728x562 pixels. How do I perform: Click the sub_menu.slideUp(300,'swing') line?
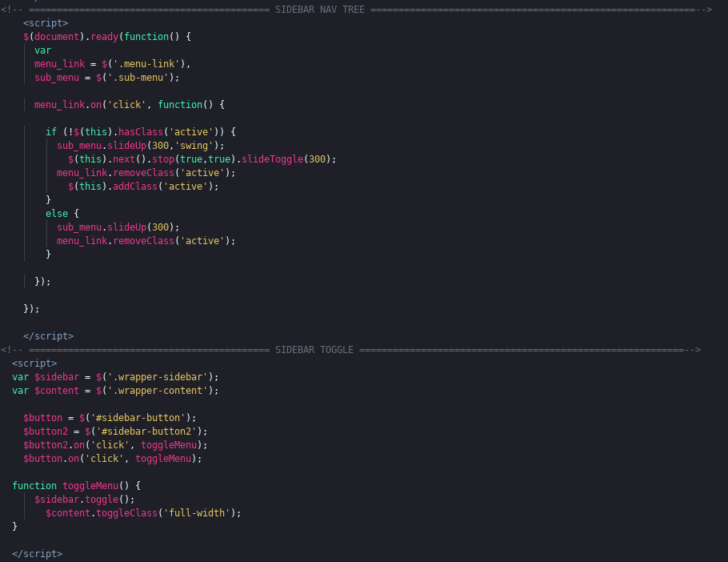[141, 146]
